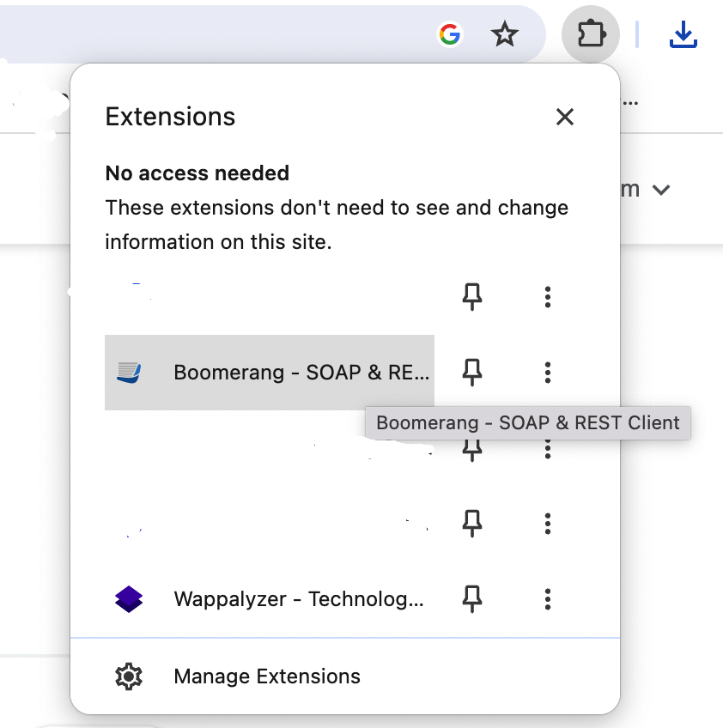Click the Google icon in the address bar

(x=449, y=34)
